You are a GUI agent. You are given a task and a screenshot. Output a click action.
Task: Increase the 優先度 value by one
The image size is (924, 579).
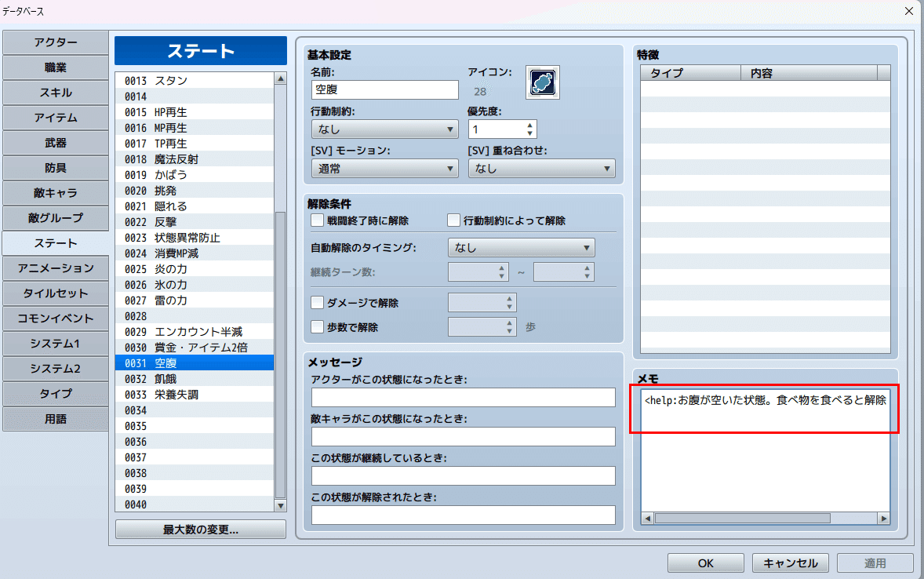tap(529, 125)
